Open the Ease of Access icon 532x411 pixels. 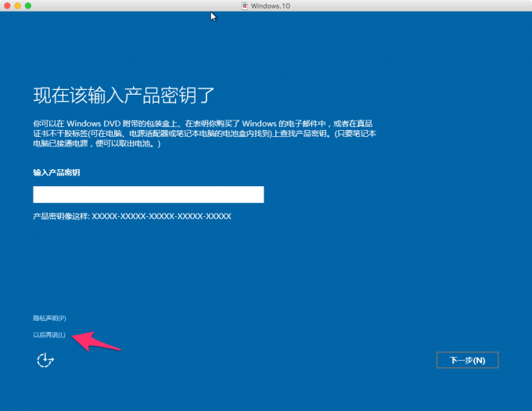pyautogui.click(x=45, y=360)
